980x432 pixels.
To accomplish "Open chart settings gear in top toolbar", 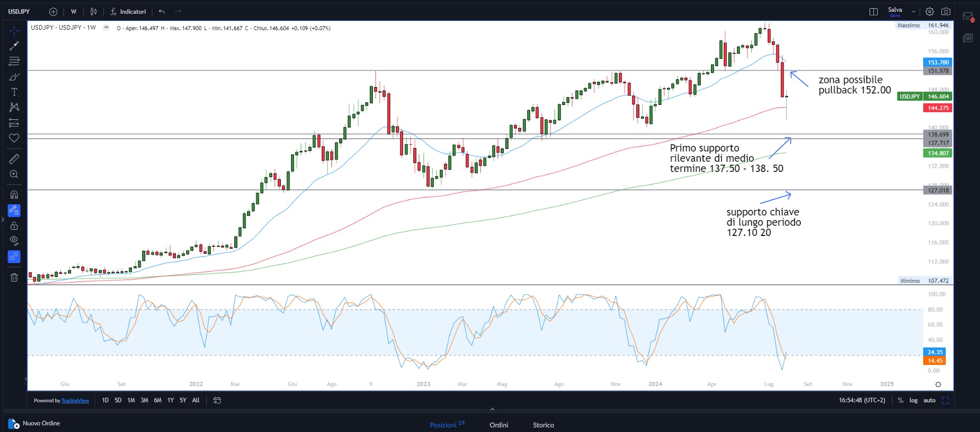I will click(x=929, y=12).
